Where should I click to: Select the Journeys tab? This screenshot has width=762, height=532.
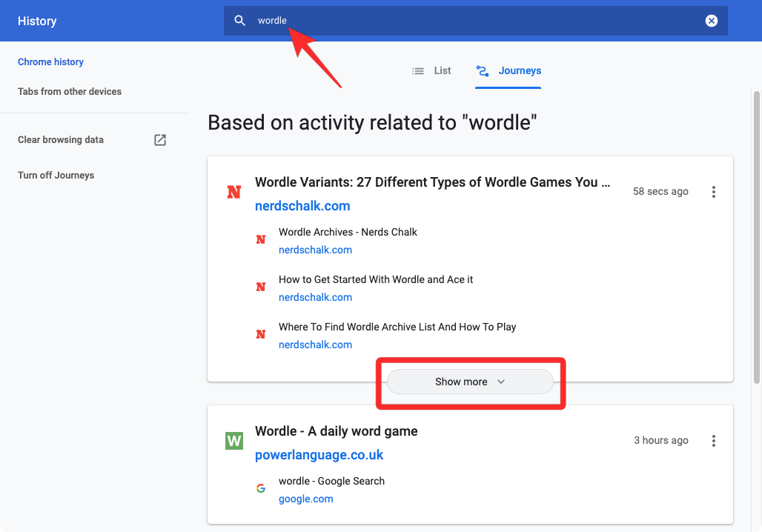[508, 71]
